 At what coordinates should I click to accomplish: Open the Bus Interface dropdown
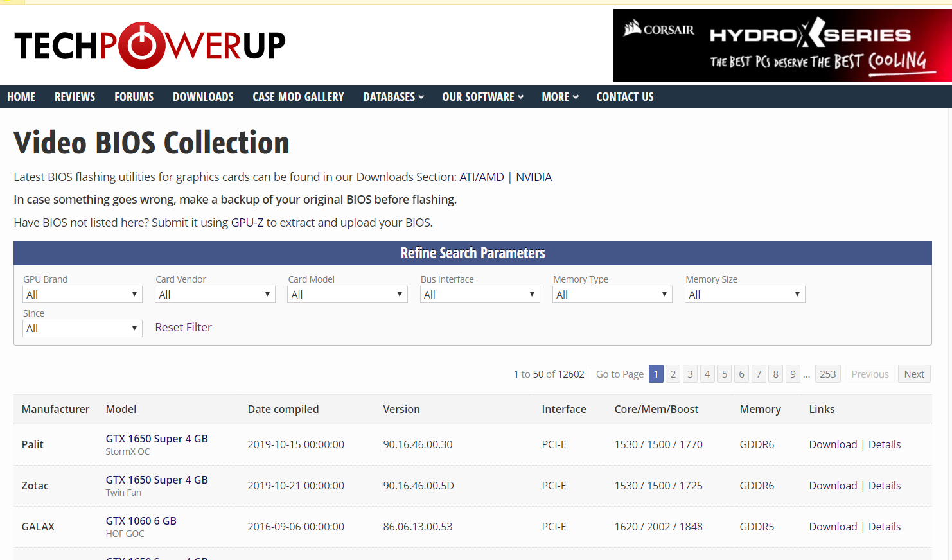tap(480, 295)
